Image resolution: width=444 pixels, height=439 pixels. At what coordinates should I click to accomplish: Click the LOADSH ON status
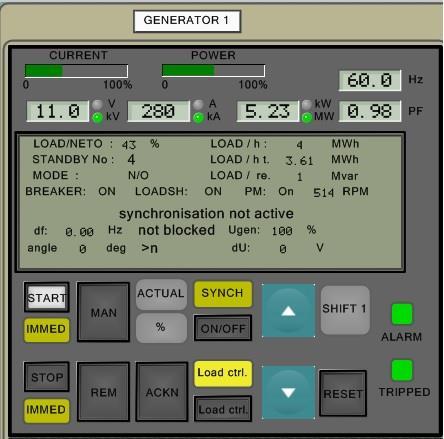tap(213, 191)
